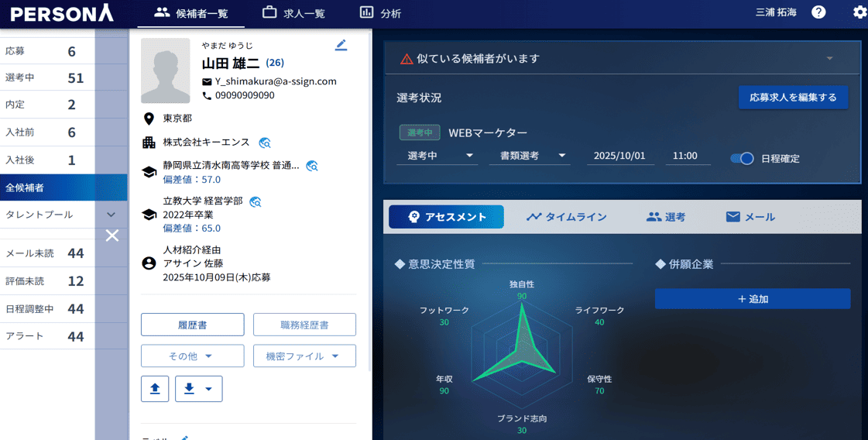The width and height of the screenshot is (868, 440).
Task: Expand the タレントプール section
Action: coord(111,215)
